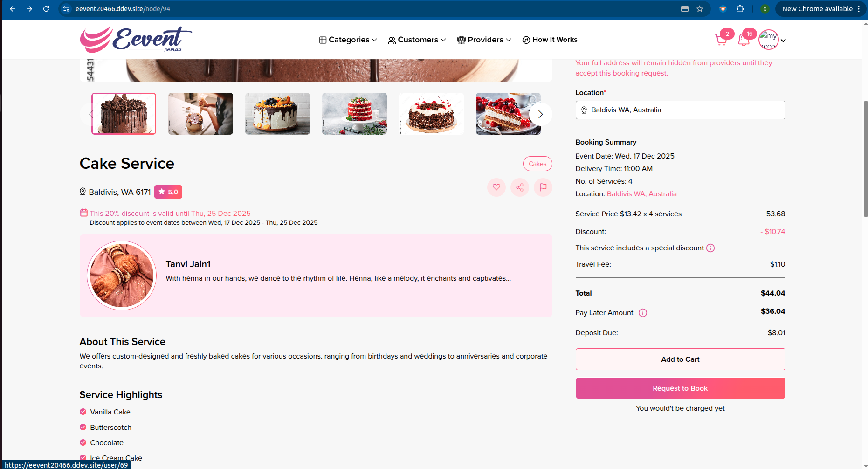
Task: Add service to favorites with heart icon
Action: click(x=496, y=187)
